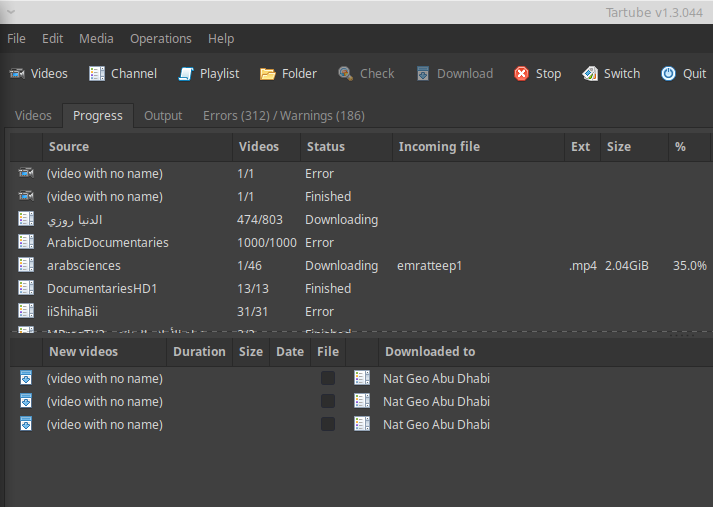The height and width of the screenshot is (507, 713).
Task: Click the red Stop icon
Action: [x=522, y=73]
